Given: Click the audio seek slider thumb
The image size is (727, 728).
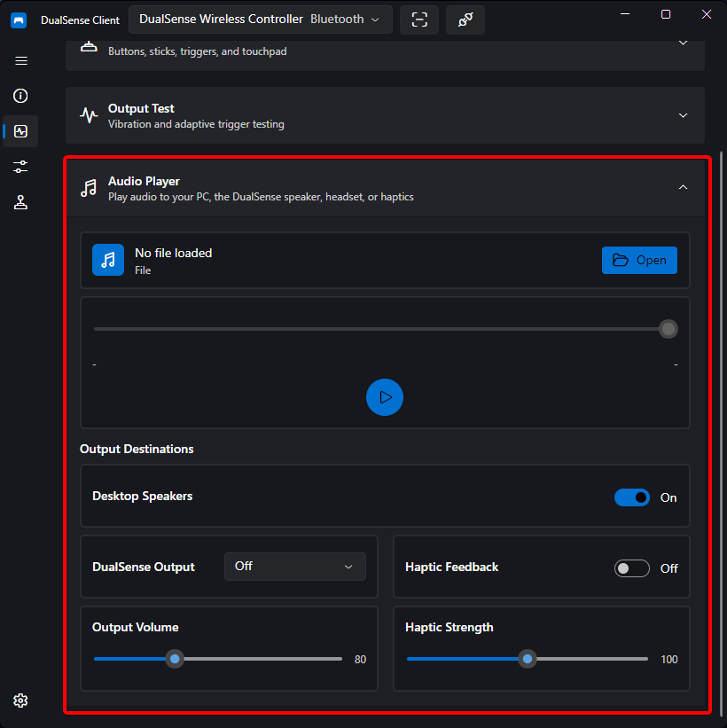Looking at the screenshot, I should tap(668, 329).
